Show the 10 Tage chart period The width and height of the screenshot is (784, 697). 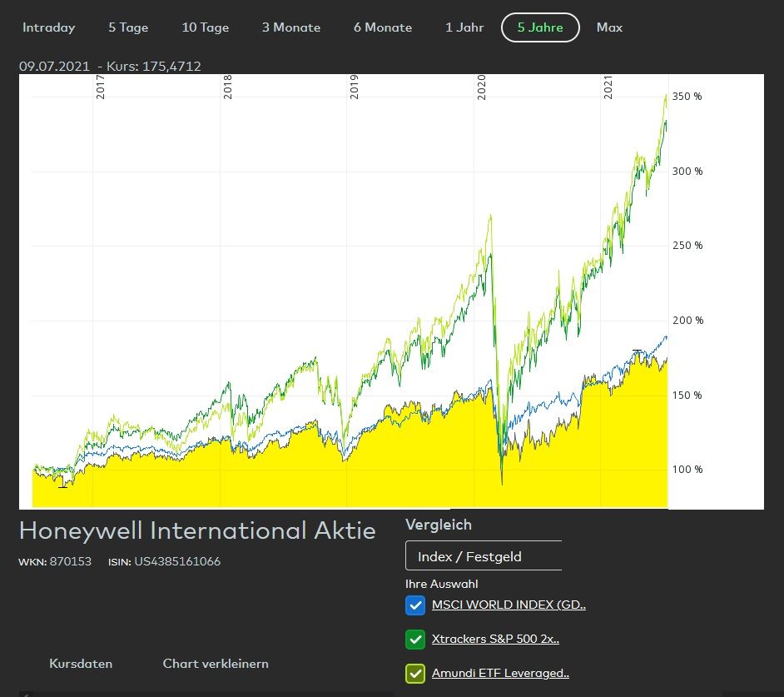coord(205,27)
